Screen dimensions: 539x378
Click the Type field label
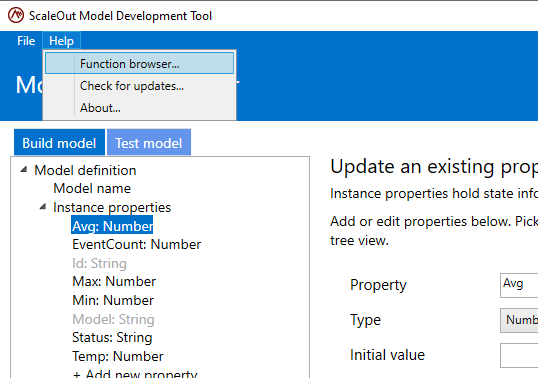pyautogui.click(x=365, y=320)
